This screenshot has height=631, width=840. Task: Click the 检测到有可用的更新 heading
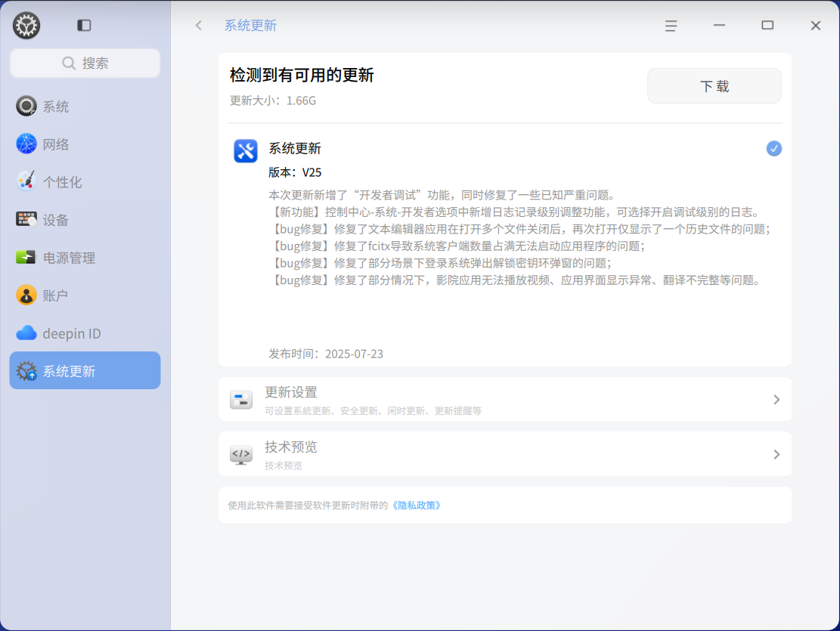(x=302, y=75)
